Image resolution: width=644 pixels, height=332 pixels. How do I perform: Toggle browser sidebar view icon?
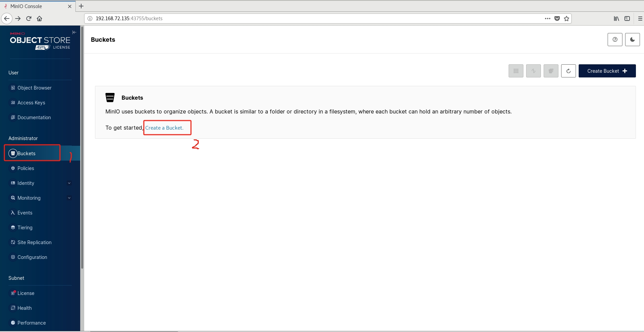627,19
